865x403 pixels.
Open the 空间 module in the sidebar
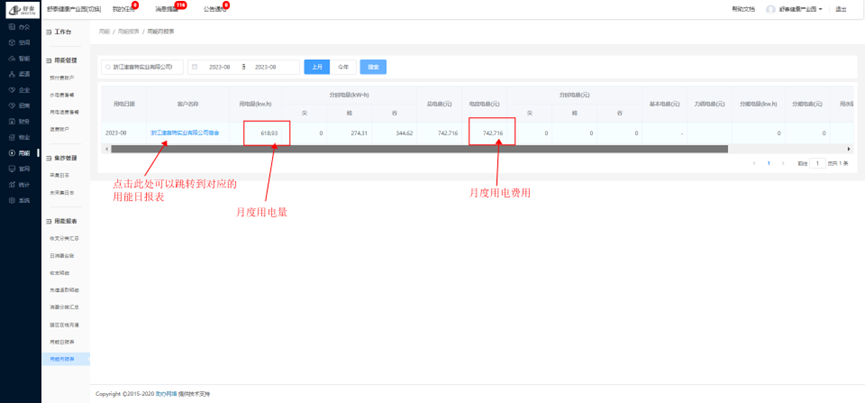pos(20,42)
